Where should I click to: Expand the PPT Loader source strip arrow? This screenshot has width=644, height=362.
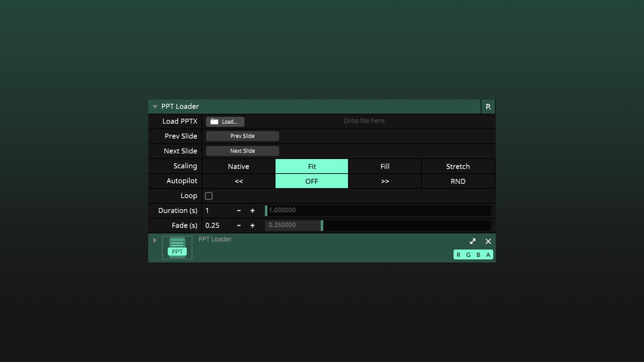click(x=155, y=240)
